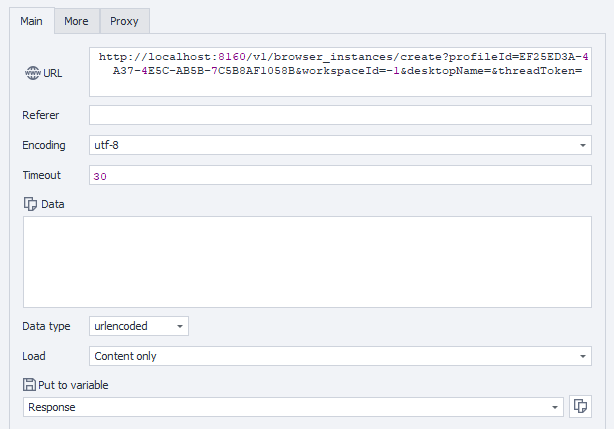The height and width of the screenshot is (429, 614).
Task: Click the Referer label text
Action: pos(40,115)
